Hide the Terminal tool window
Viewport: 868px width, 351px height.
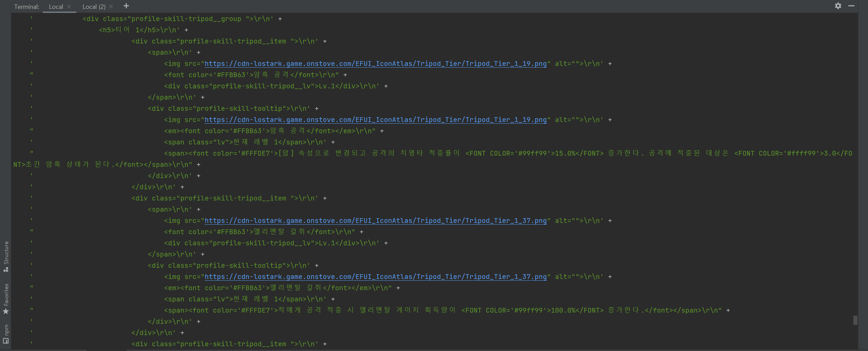(851, 6)
